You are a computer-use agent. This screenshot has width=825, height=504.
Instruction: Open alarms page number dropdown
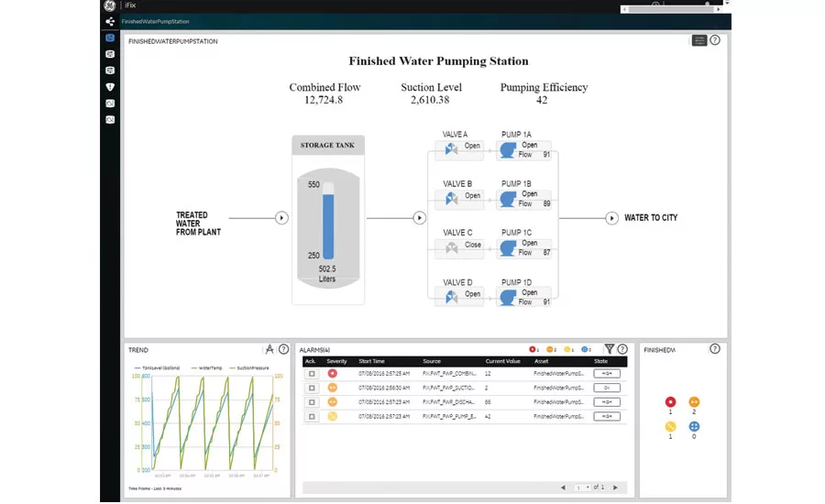click(582, 488)
